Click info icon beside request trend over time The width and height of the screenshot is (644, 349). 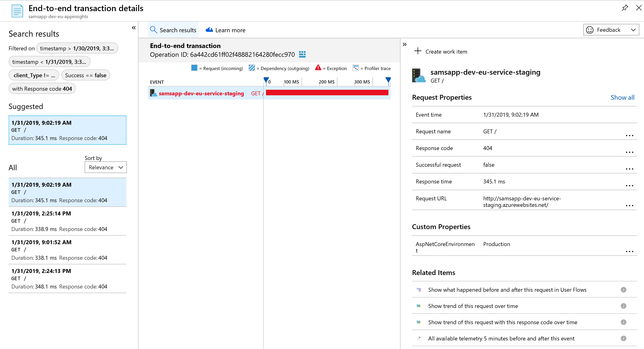click(623, 306)
